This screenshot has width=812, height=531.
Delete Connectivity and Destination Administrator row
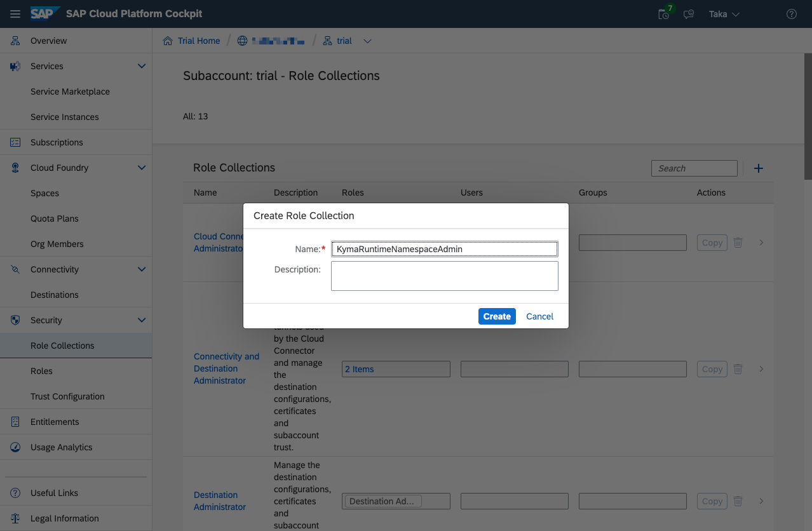point(738,368)
